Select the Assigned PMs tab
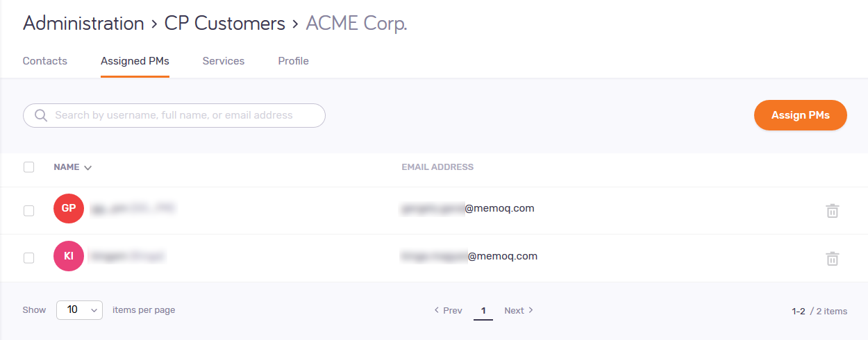Viewport: 868px width, 340px height. pyautogui.click(x=135, y=61)
